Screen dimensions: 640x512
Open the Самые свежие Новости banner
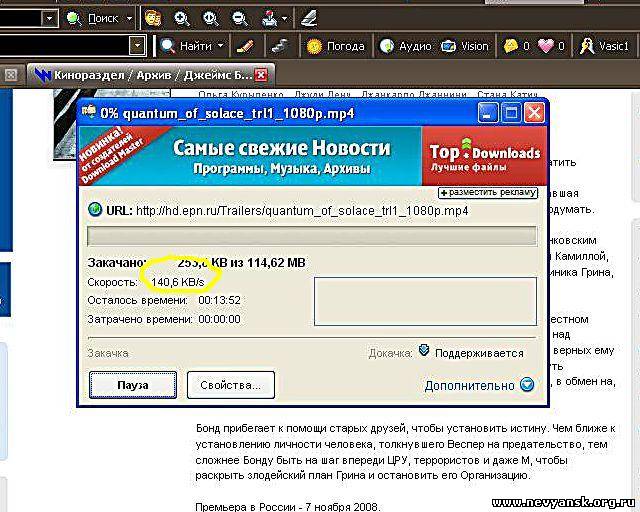click(250, 156)
